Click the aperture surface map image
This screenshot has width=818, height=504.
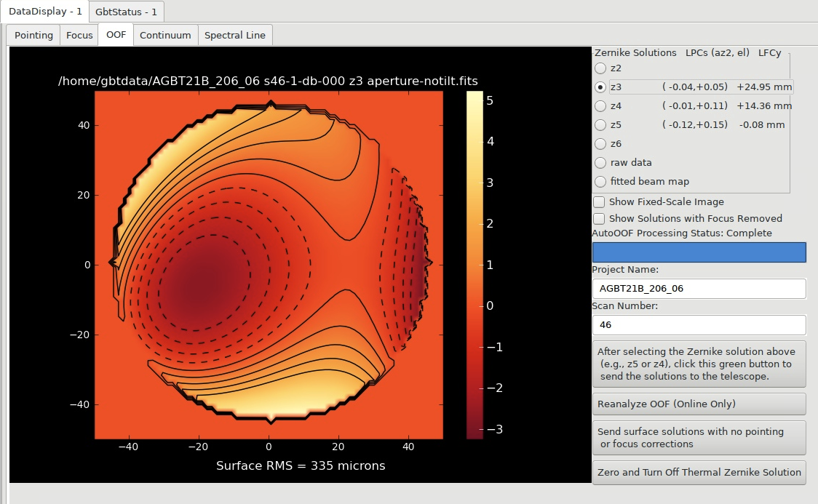click(x=269, y=265)
